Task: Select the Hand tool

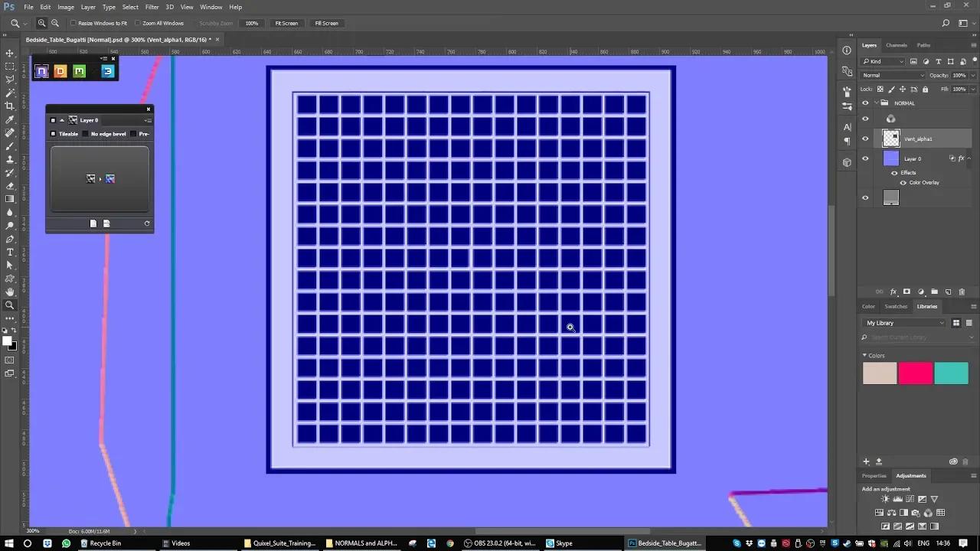Action: point(10,292)
